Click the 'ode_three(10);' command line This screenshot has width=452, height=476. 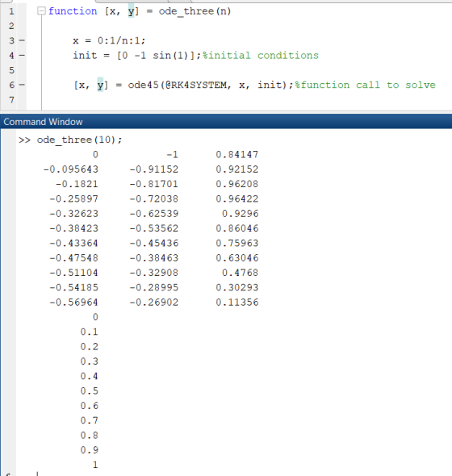point(80,140)
